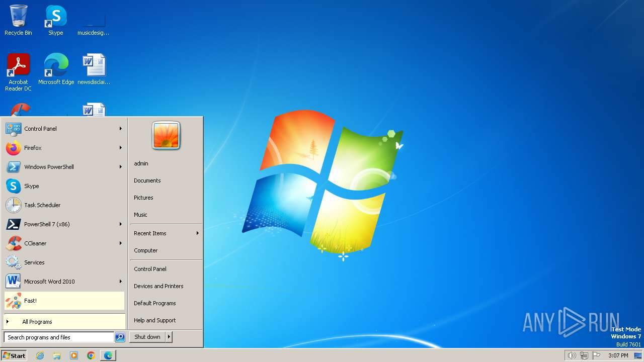Click the 3:07 PM clock

618,355
